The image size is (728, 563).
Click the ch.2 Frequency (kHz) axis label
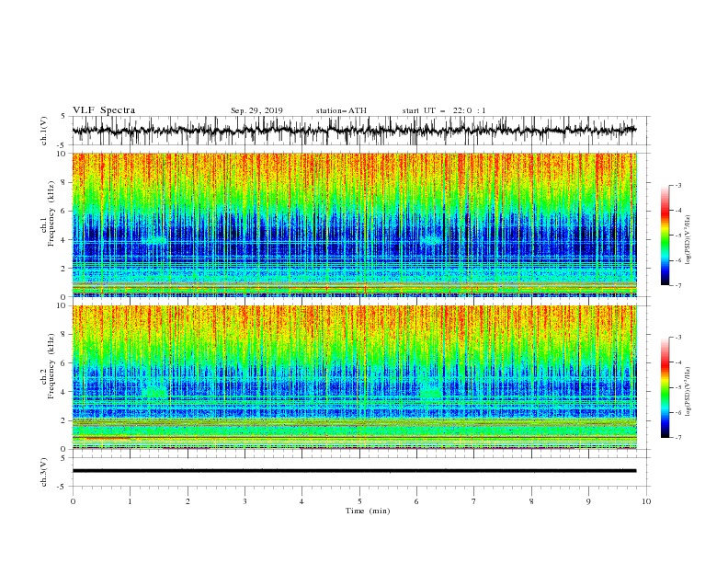point(48,366)
